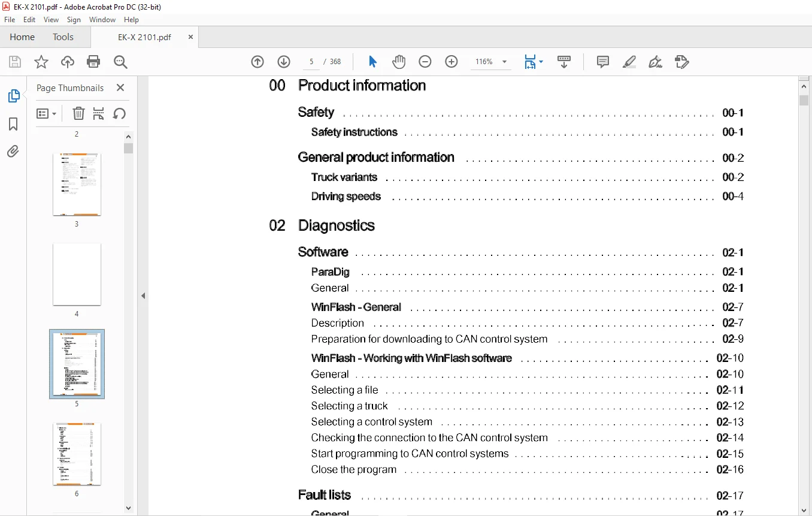
Task: Click the Safety instructions contents entry
Action: [355, 132]
